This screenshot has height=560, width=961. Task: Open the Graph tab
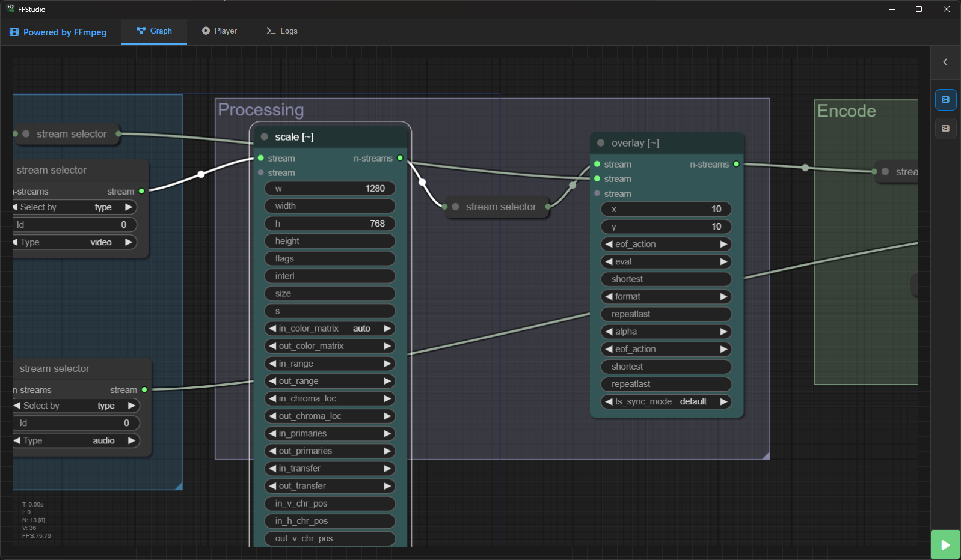(x=154, y=31)
